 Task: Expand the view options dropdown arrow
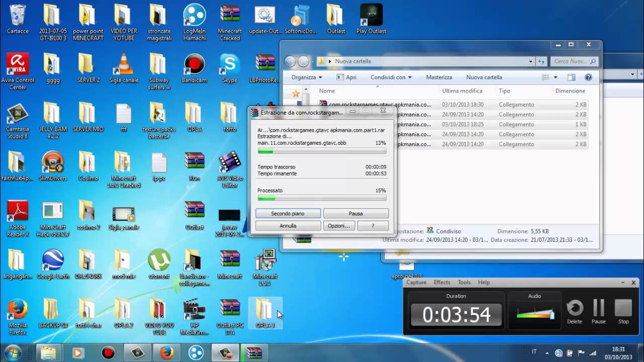(x=555, y=77)
